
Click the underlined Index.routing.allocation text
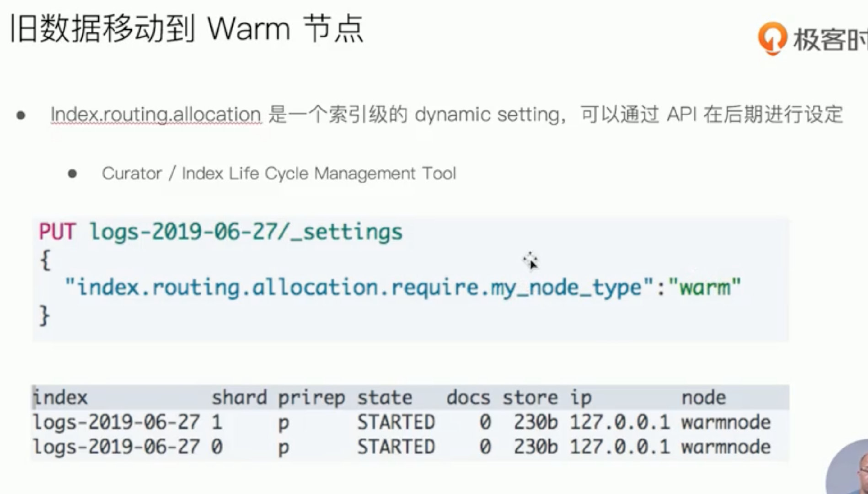point(156,114)
